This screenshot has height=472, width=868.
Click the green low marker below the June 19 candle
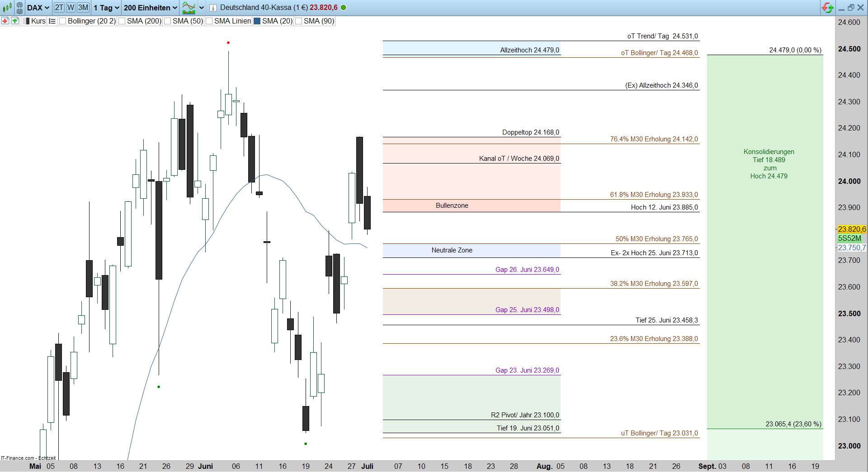(306, 444)
